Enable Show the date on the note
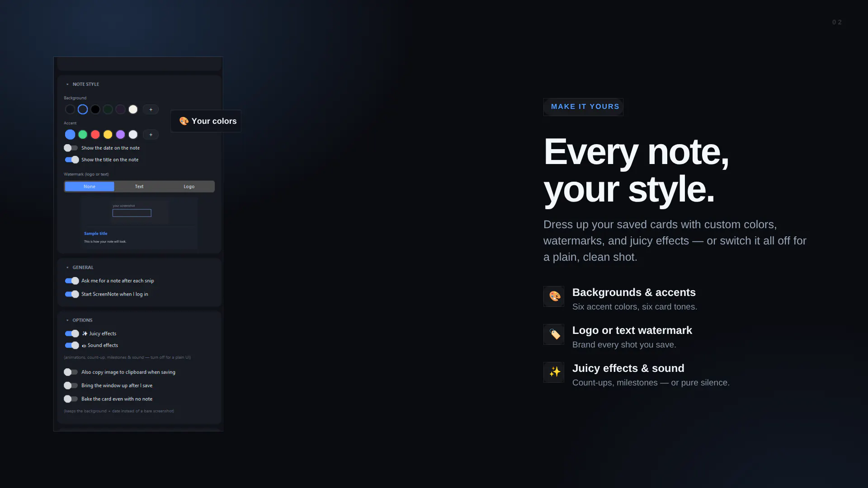The width and height of the screenshot is (868, 488). [71, 148]
